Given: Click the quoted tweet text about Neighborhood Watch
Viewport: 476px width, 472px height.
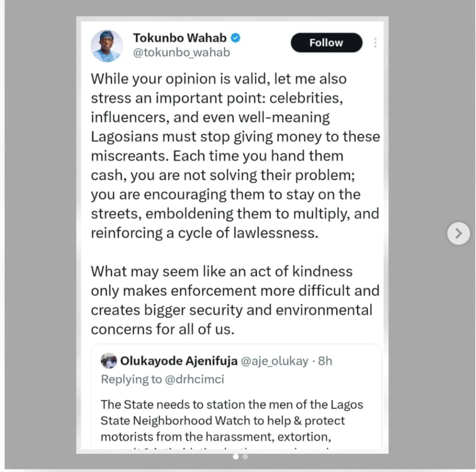Looking at the screenshot, I should pyautogui.click(x=231, y=420).
